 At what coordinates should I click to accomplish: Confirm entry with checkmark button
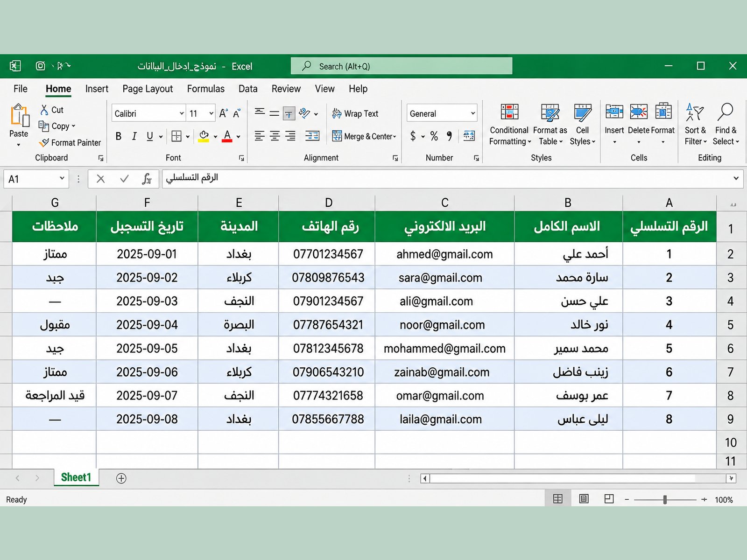click(124, 179)
